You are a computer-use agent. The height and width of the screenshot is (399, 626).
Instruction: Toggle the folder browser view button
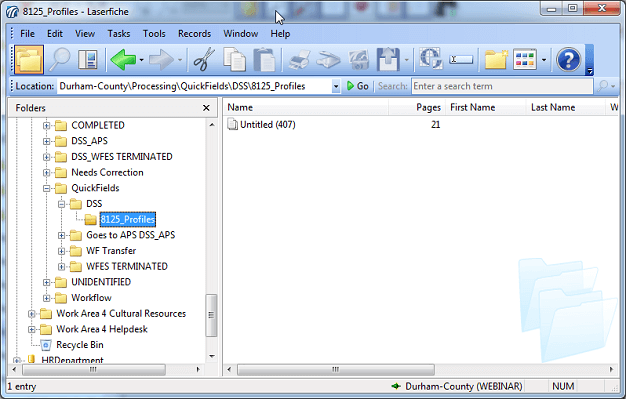(x=29, y=60)
